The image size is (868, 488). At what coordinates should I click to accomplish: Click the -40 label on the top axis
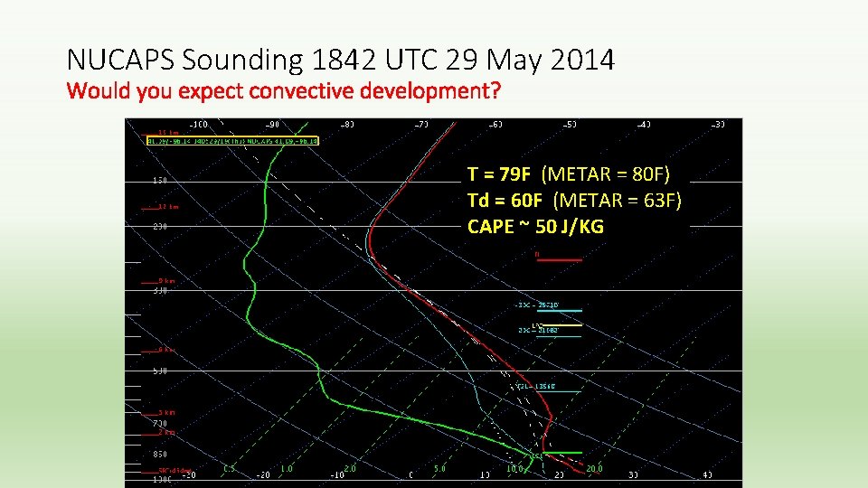point(644,125)
